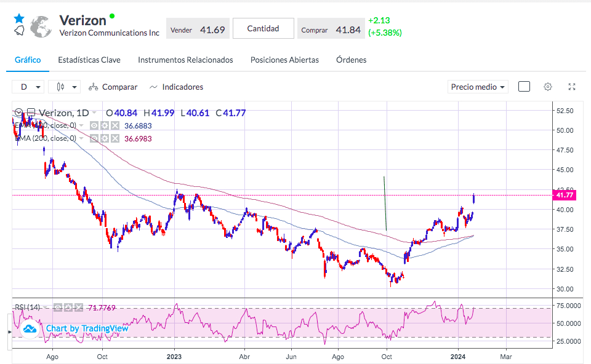Expand the EMA (200, close, 0) menu arrow
591x364 pixels.
(x=81, y=138)
